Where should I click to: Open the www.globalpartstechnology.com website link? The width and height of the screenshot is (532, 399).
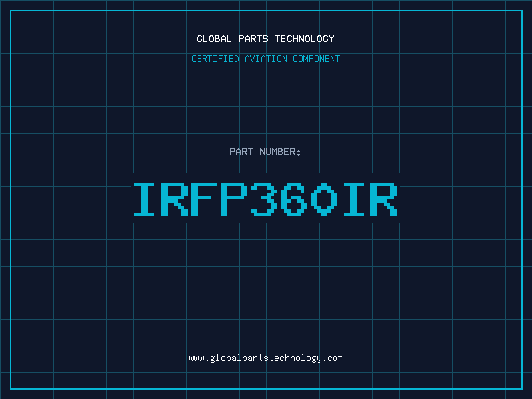(x=265, y=358)
